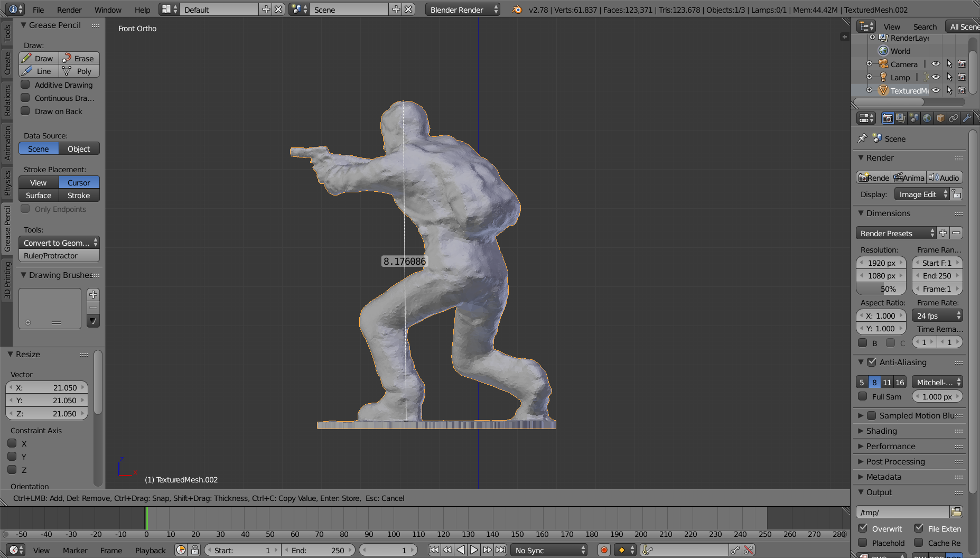Toggle automatic keyframe record button

coord(604,550)
